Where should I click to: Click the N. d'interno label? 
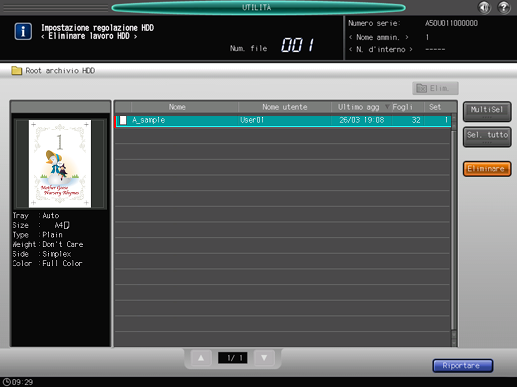[380, 49]
